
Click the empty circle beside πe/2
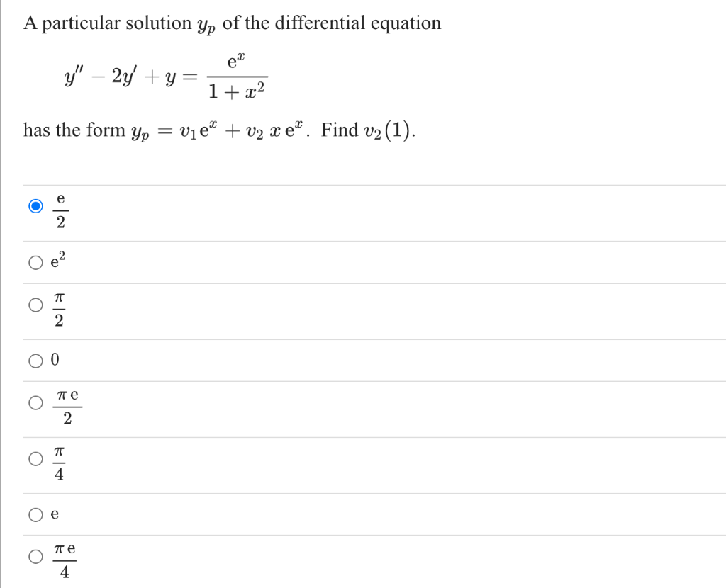pyautogui.click(x=35, y=403)
